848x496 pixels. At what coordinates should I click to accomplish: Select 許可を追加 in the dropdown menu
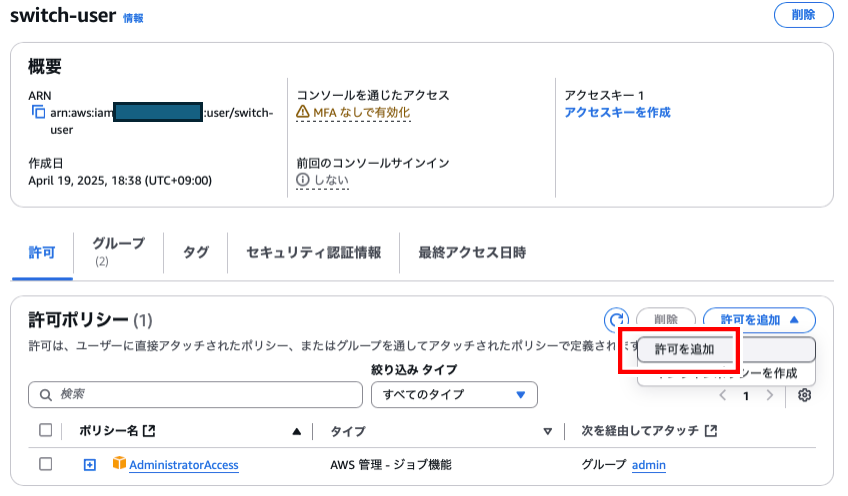[685, 349]
